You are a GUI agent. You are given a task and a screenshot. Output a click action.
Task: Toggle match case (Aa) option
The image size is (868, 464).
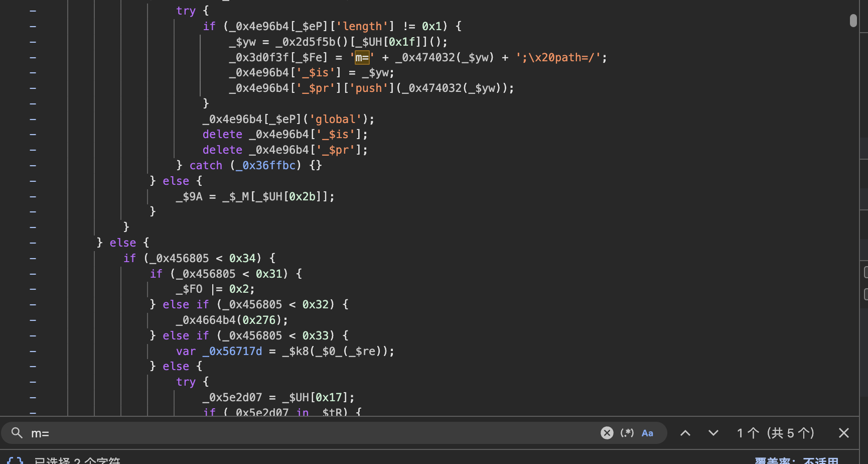647,433
